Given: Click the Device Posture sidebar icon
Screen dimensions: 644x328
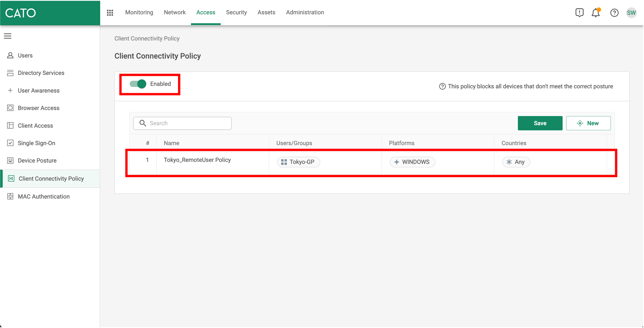Looking at the screenshot, I should click(10, 160).
